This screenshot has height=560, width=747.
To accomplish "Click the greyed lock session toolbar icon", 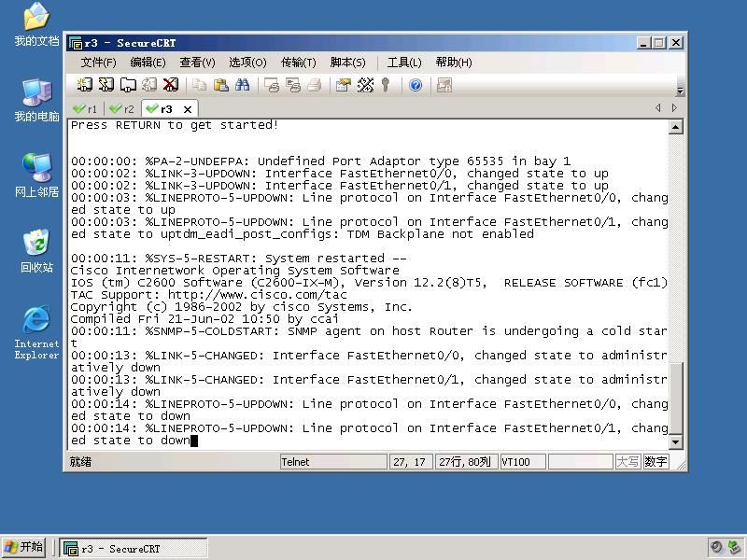I will (x=444, y=85).
